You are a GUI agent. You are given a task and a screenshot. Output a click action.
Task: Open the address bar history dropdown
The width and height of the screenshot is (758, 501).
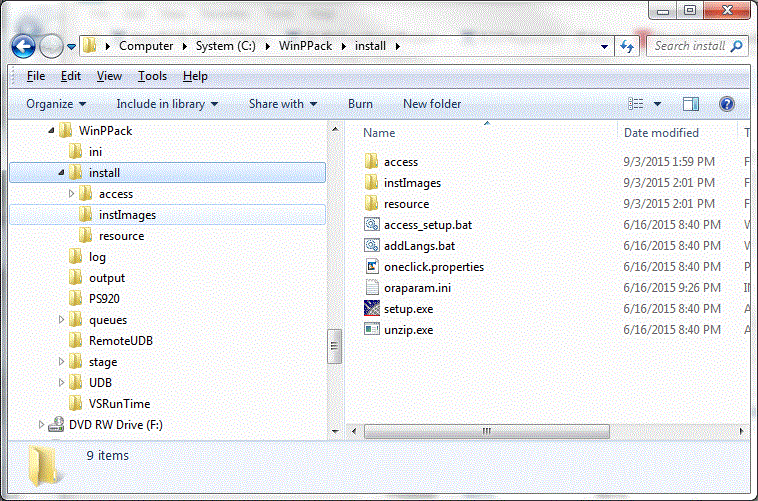(x=604, y=47)
